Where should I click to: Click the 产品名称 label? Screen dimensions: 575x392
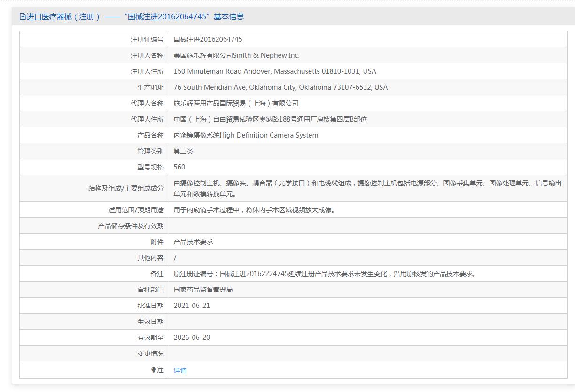click(150, 135)
